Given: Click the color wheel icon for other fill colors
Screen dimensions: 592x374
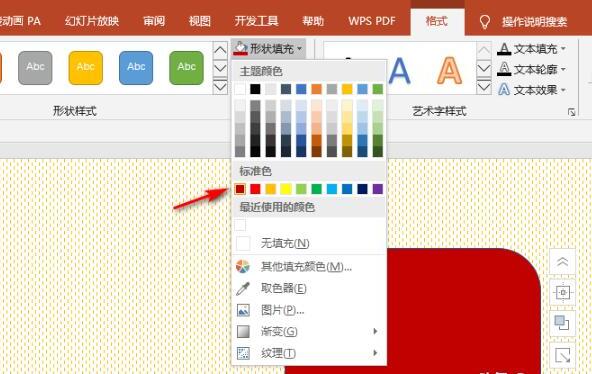Looking at the screenshot, I should click(x=243, y=266).
